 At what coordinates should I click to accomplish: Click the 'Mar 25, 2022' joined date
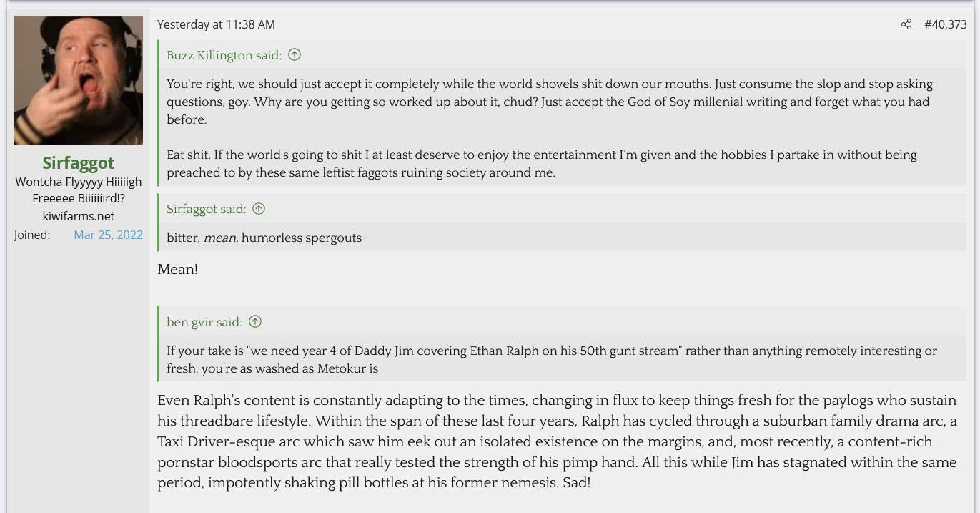tap(108, 235)
